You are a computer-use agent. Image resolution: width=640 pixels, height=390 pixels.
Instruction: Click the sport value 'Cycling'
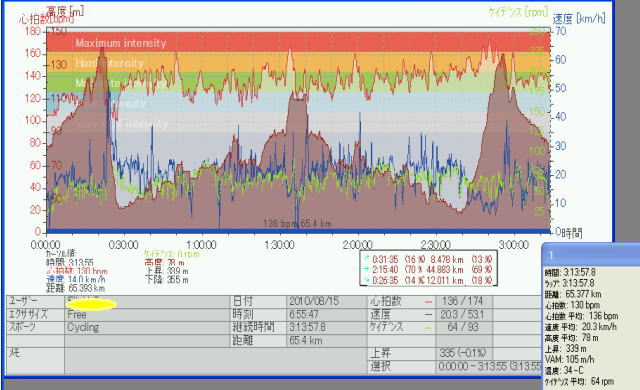point(83,328)
